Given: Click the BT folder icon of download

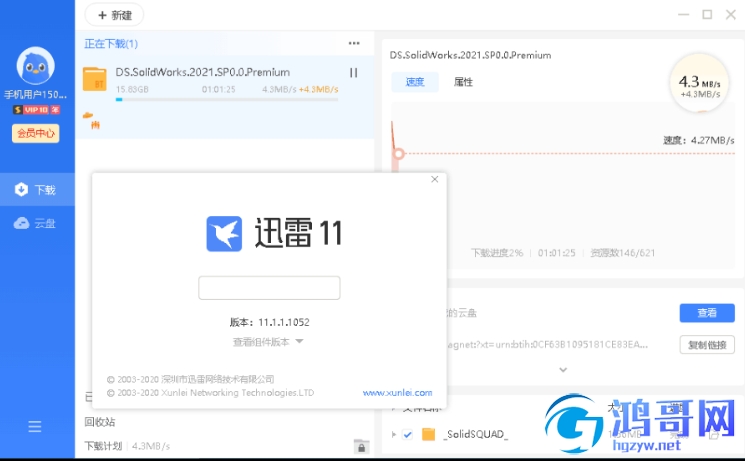Looking at the screenshot, I should (95, 79).
